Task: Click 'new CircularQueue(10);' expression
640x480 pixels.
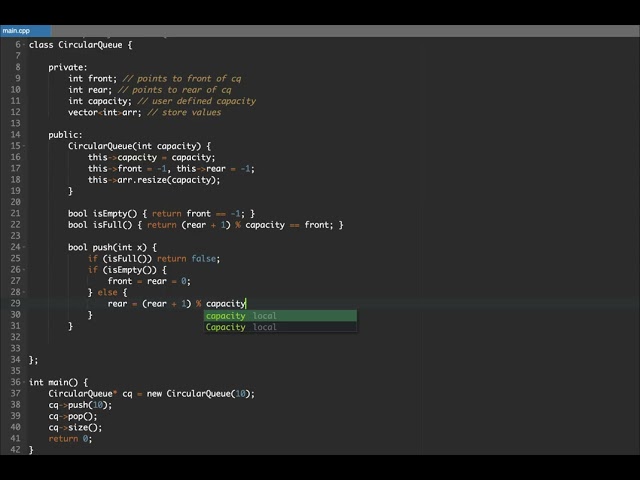Action: click(201, 393)
